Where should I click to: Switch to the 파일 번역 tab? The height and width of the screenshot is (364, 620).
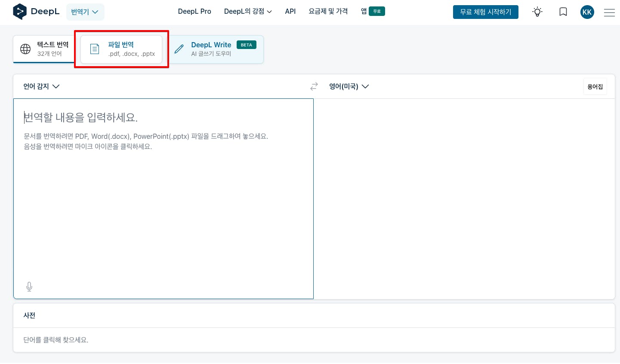(x=121, y=49)
